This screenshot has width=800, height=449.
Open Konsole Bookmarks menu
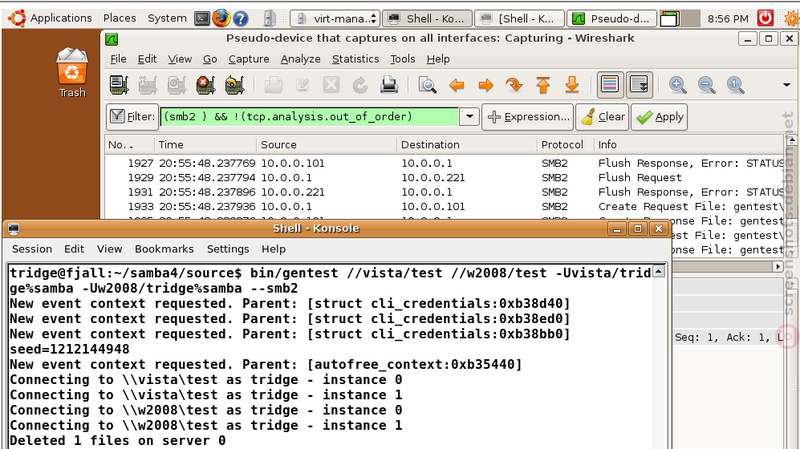coord(164,249)
